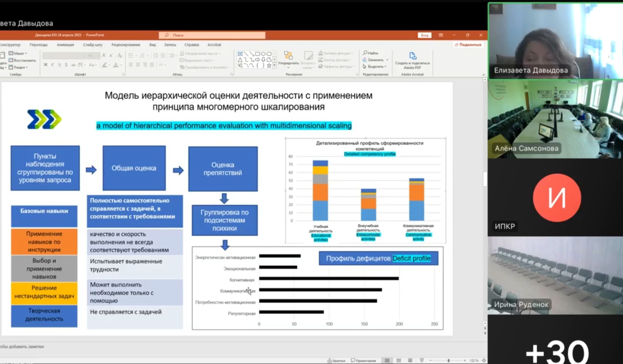This screenshot has width=623, height=364.
Task: Expand the Layout (Макет) dropdown
Action: pos(18,54)
